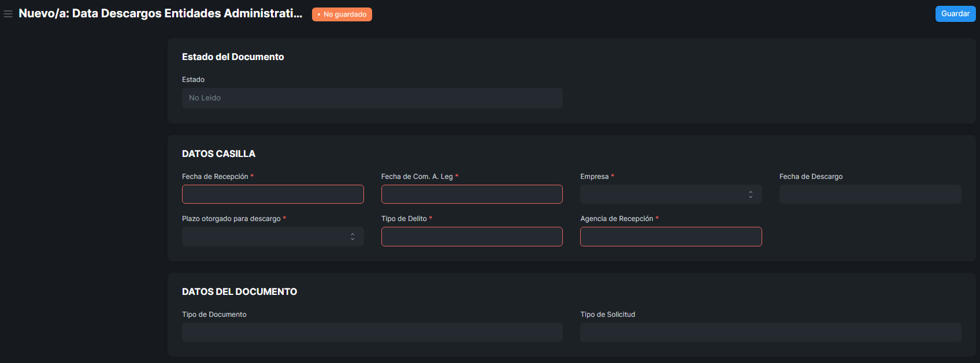Open the Empresa dropdown
The height and width of the screenshot is (363, 980).
click(670, 194)
